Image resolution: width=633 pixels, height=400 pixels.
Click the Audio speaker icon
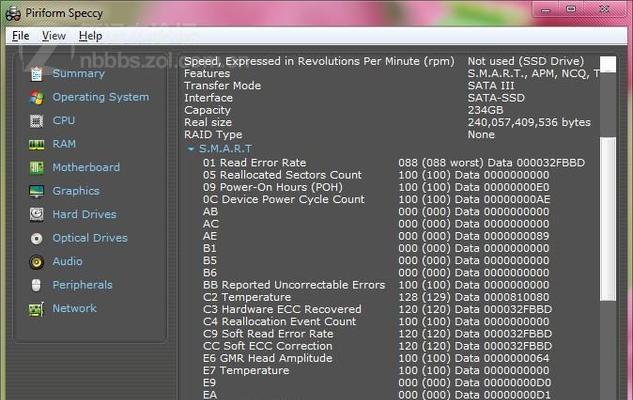click(36, 262)
